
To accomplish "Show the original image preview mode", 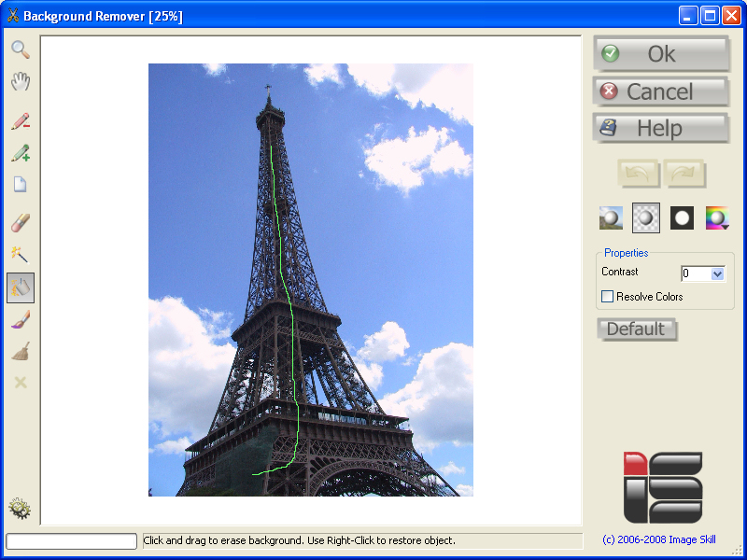I will pyautogui.click(x=611, y=217).
